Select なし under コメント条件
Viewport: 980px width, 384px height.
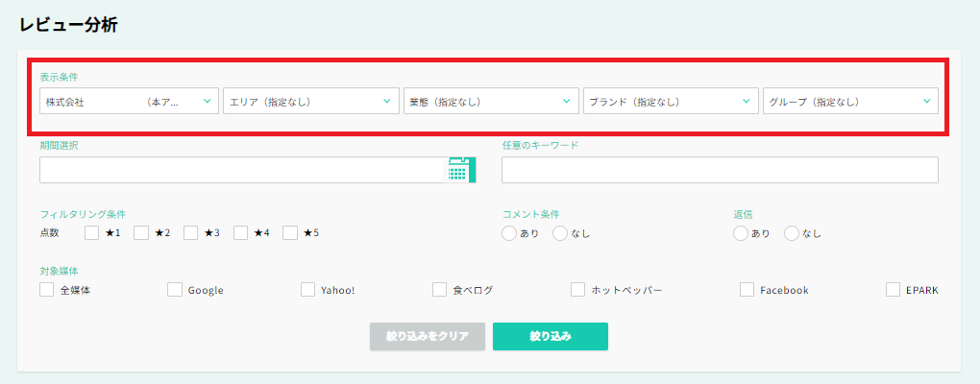click(560, 233)
